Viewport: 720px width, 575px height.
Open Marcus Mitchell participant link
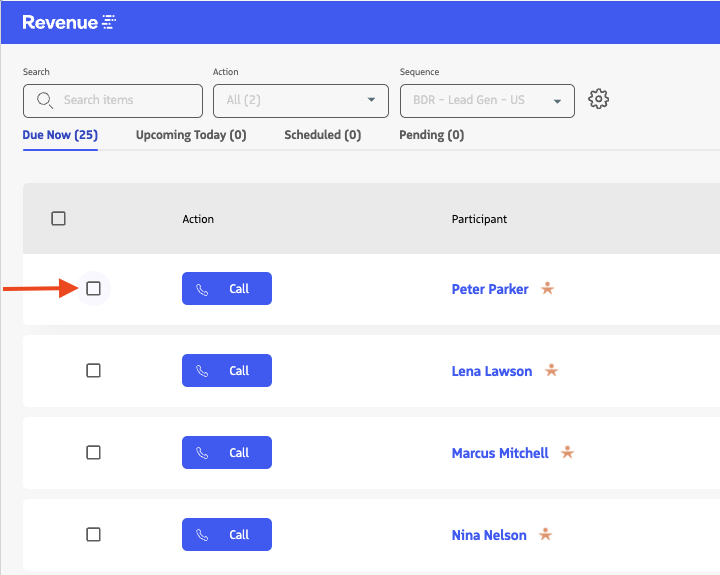point(500,453)
